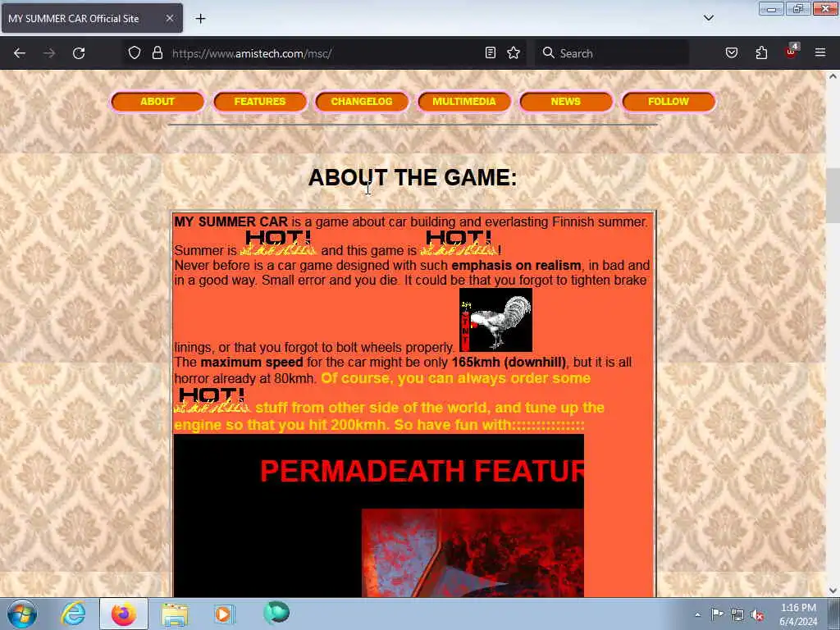The width and height of the screenshot is (840, 630).
Task: Open the NEWS section button
Action: coord(566,101)
